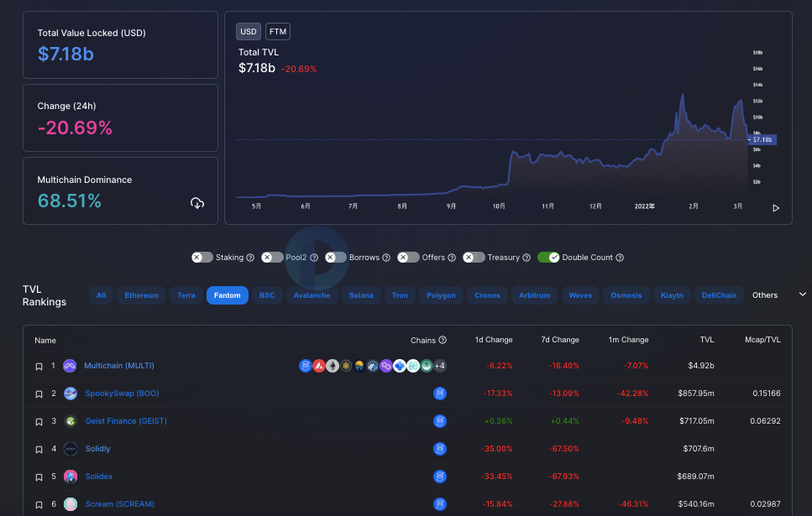
Task: Click the $4.92b TVL value for Multichain
Action: click(701, 366)
